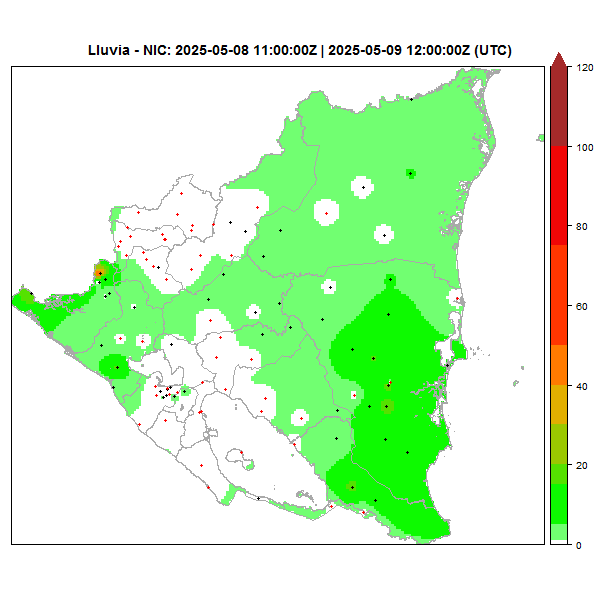Viewport: 600px width, 600px height.
Task: Click the colorbar label 0
Action: tap(579, 545)
